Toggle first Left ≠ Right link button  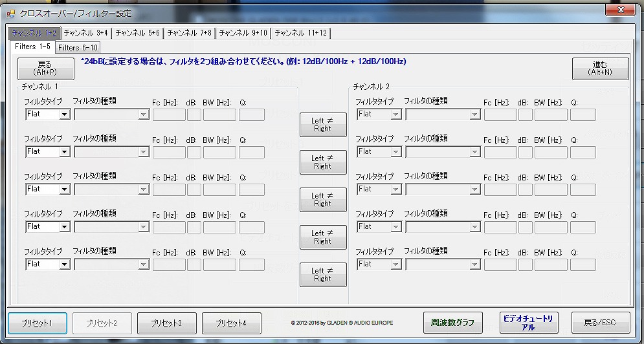pyautogui.click(x=323, y=125)
